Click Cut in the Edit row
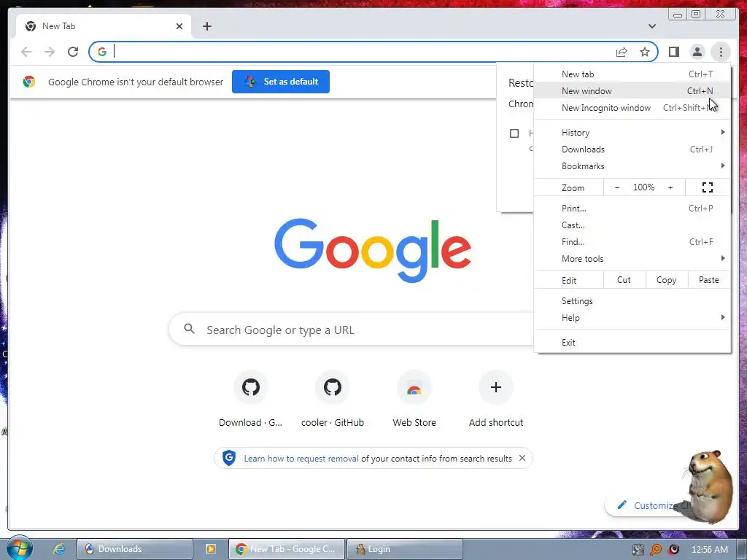Image resolution: width=747 pixels, height=560 pixels. [x=624, y=280]
